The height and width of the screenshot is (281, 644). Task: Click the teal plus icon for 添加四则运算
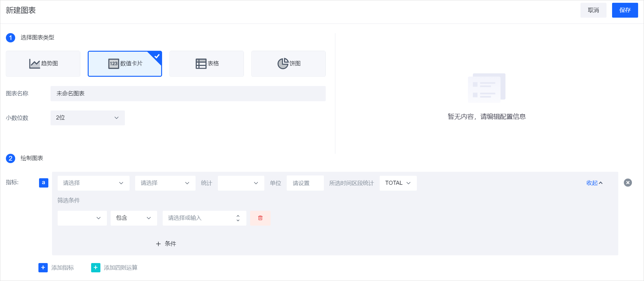[x=96, y=268]
